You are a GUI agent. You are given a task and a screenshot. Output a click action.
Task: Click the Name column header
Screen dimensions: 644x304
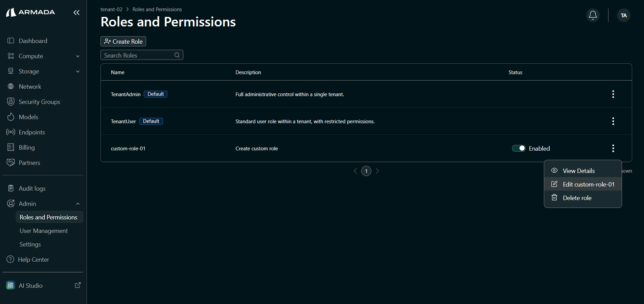118,72
